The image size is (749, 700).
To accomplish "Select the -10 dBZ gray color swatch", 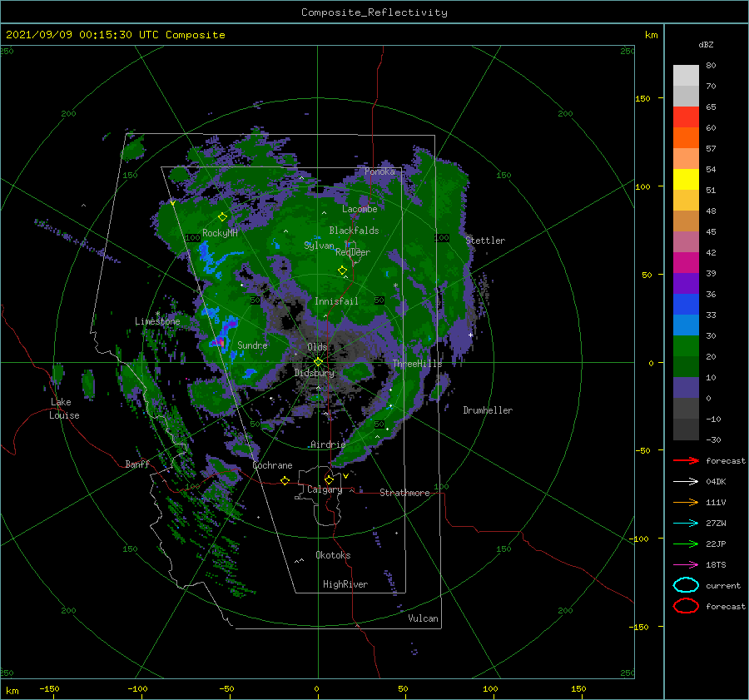I will [686, 429].
